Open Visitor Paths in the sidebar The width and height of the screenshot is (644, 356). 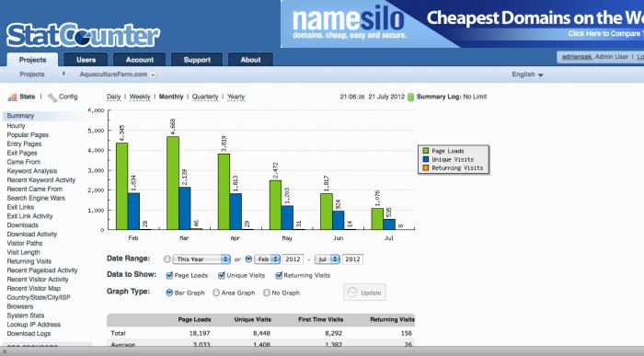point(25,243)
